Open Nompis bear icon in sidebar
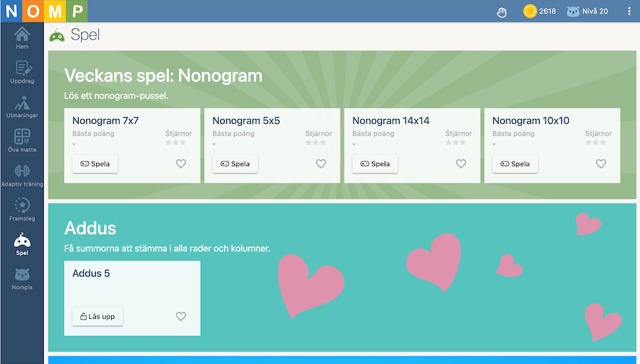This screenshot has height=364, width=640. tap(22, 279)
